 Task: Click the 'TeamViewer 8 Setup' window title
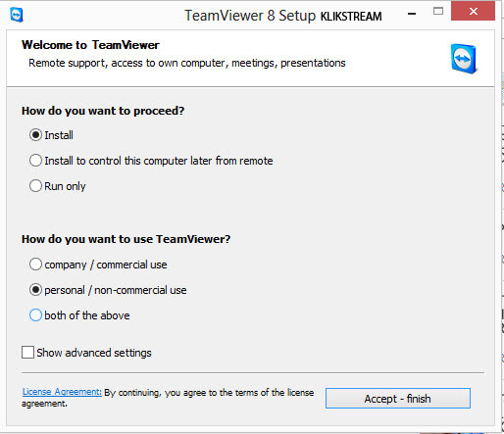[250, 16]
